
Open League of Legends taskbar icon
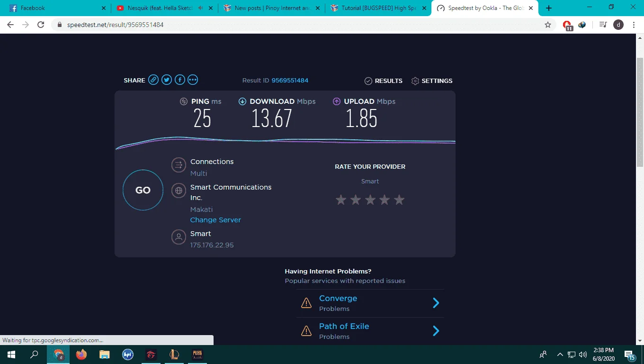174,355
